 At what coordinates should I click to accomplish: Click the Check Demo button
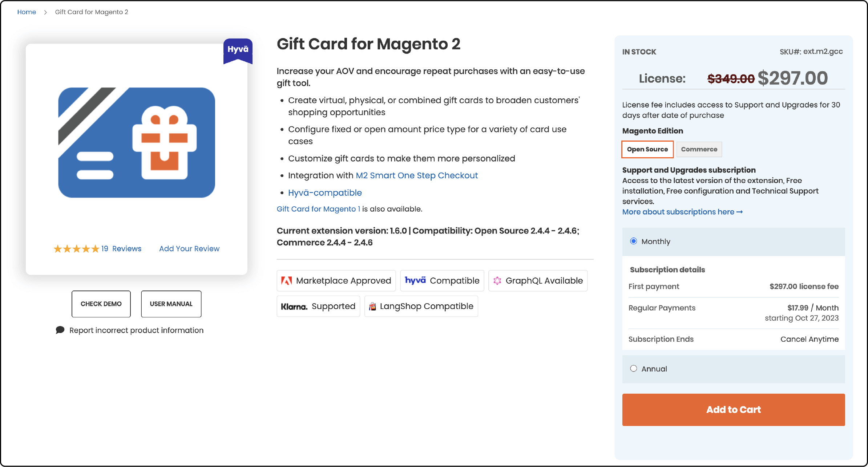(x=101, y=304)
